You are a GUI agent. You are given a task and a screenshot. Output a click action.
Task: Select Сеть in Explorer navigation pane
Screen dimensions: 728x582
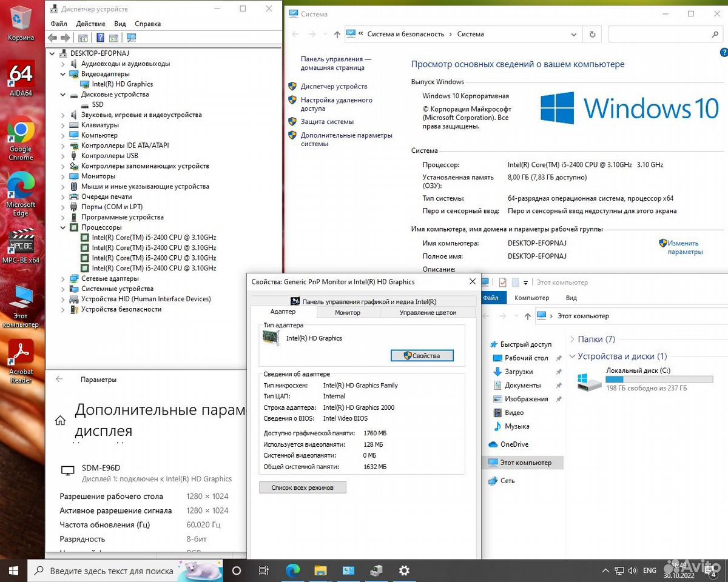(508, 481)
